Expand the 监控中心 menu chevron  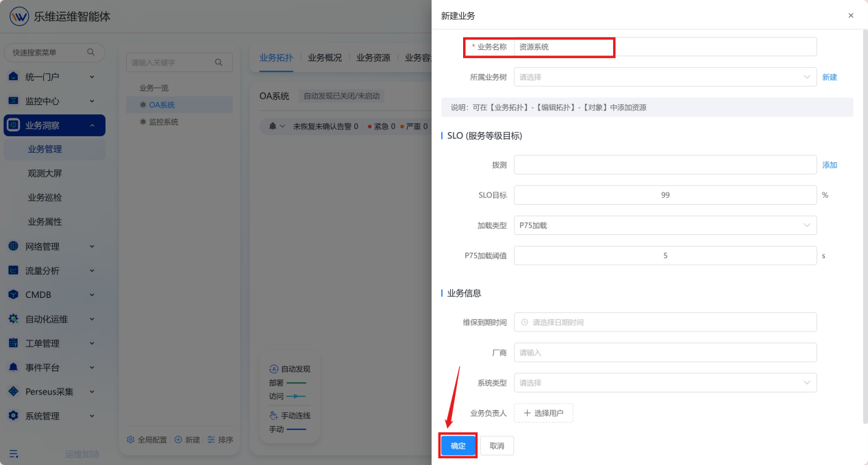coord(92,101)
